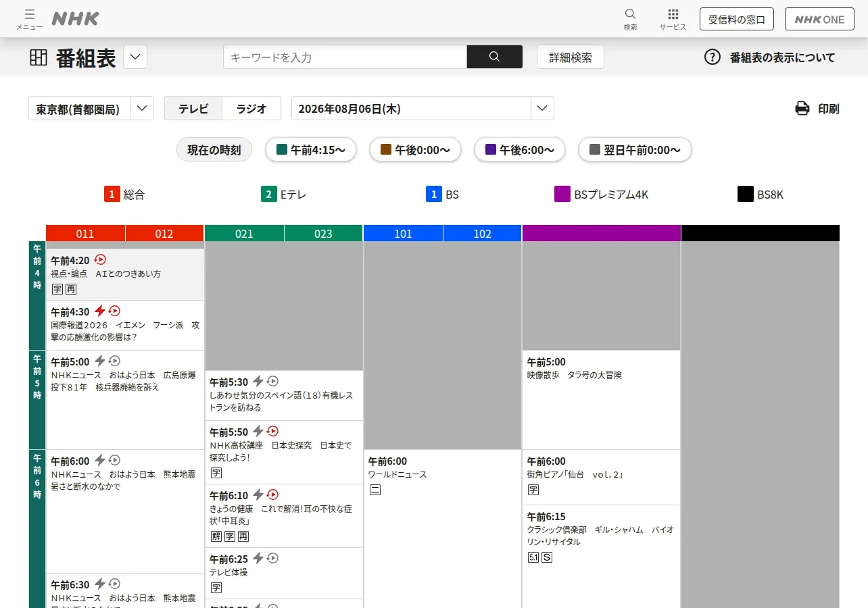Click the play icon on 午前4:20 program
The width and height of the screenshot is (868, 608).
100,259
